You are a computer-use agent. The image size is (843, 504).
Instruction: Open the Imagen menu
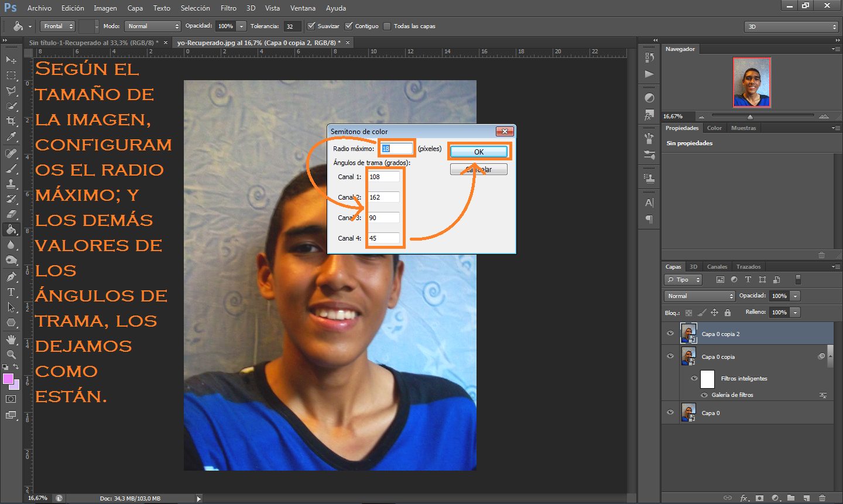click(105, 8)
